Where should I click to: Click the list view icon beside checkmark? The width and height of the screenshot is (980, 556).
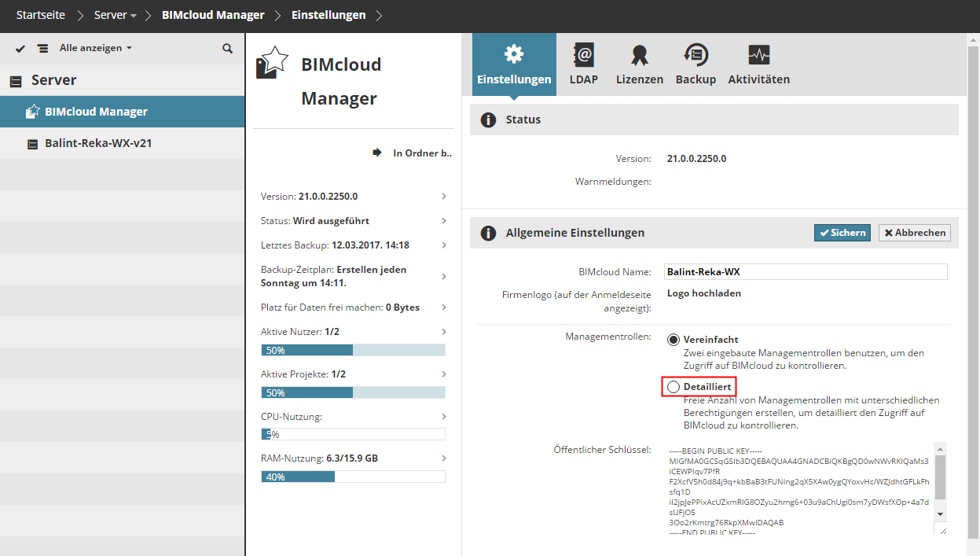pyautogui.click(x=42, y=49)
